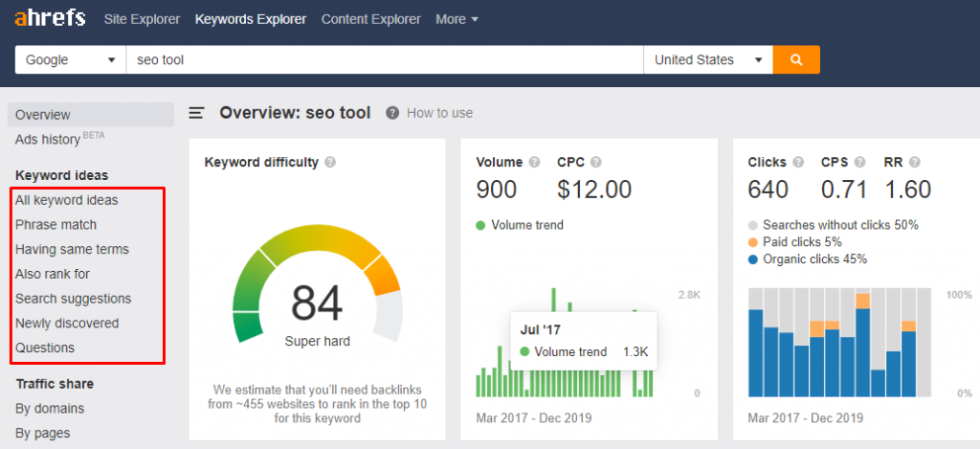The width and height of the screenshot is (980, 449).
Task: Click the RR help question mark icon
Action: pyautogui.click(x=914, y=163)
